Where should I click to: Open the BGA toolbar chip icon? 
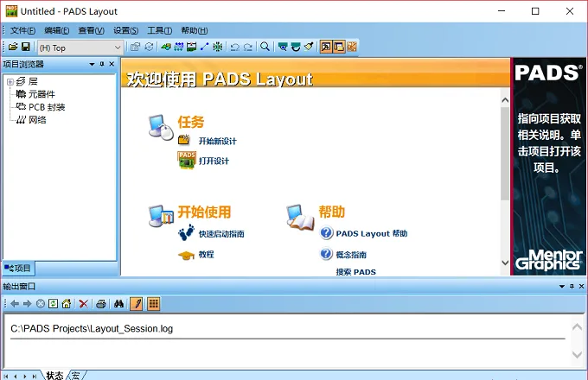pos(218,47)
